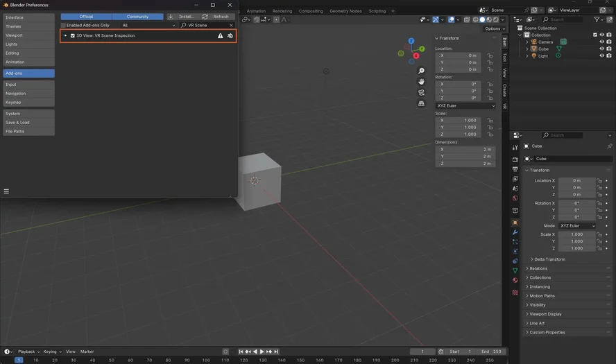
Task: Open the World properties tab icon
Action: pyautogui.click(x=515, y=198)
